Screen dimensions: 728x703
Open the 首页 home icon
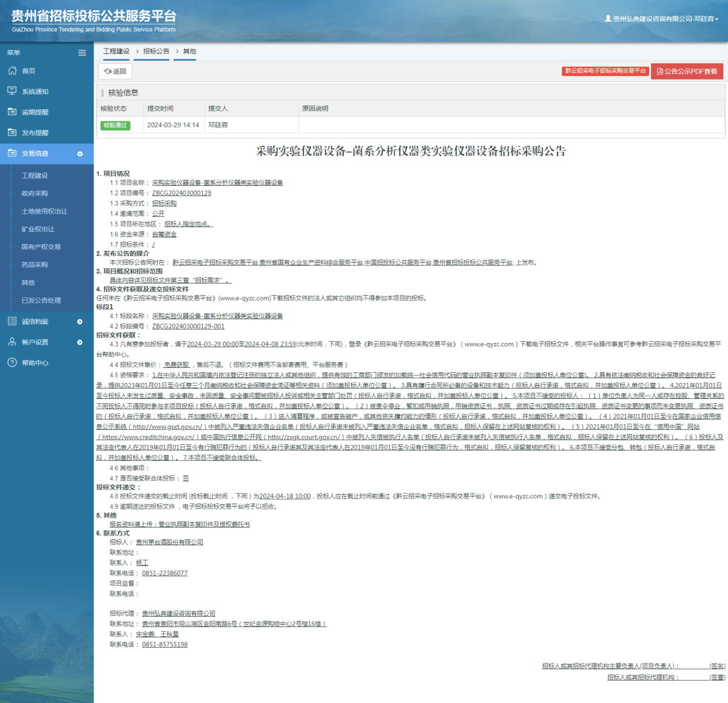point(12,70)
